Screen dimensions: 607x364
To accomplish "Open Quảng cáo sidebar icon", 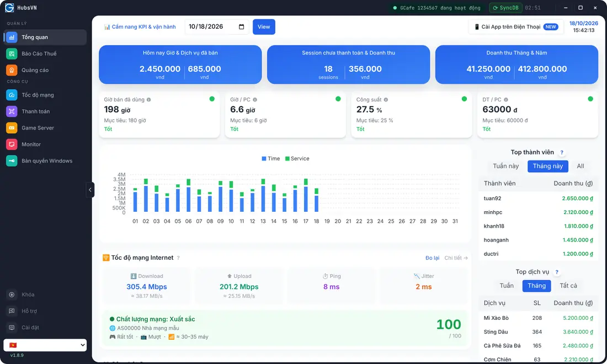I will tap(12, 70).
